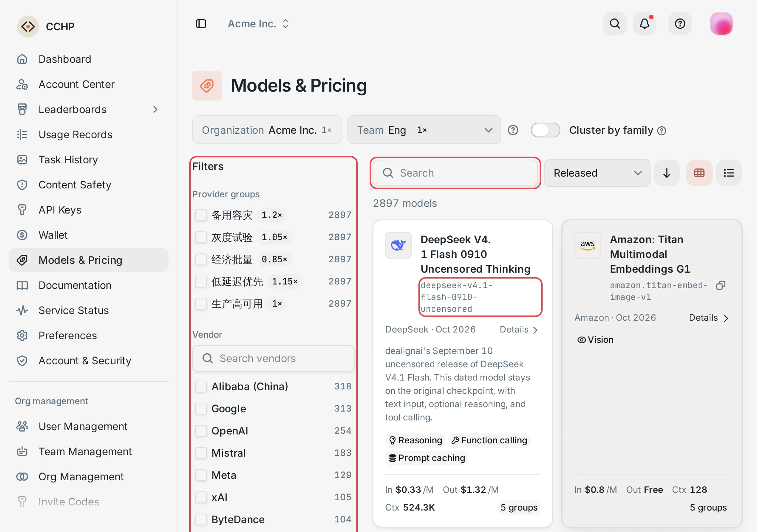The height and width of the screenshot is (532, 757).
Task: Switch to grid view icon
Action: click(x=699, y=173)
